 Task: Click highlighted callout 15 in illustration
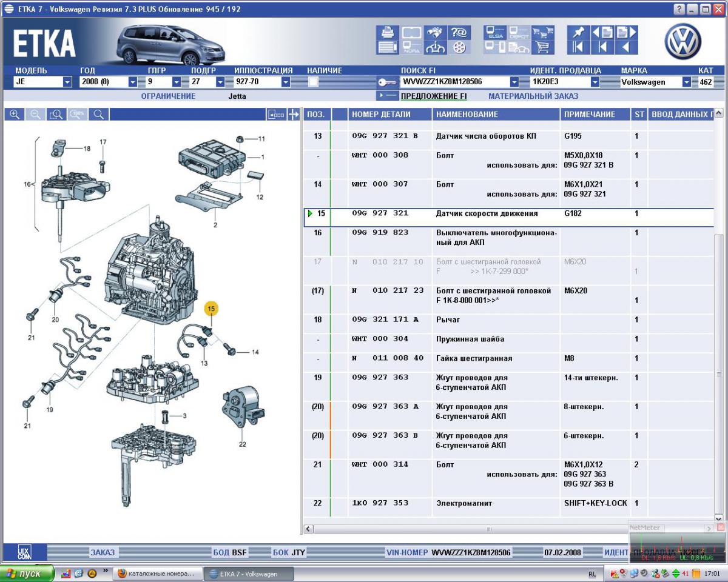(211, 310)
